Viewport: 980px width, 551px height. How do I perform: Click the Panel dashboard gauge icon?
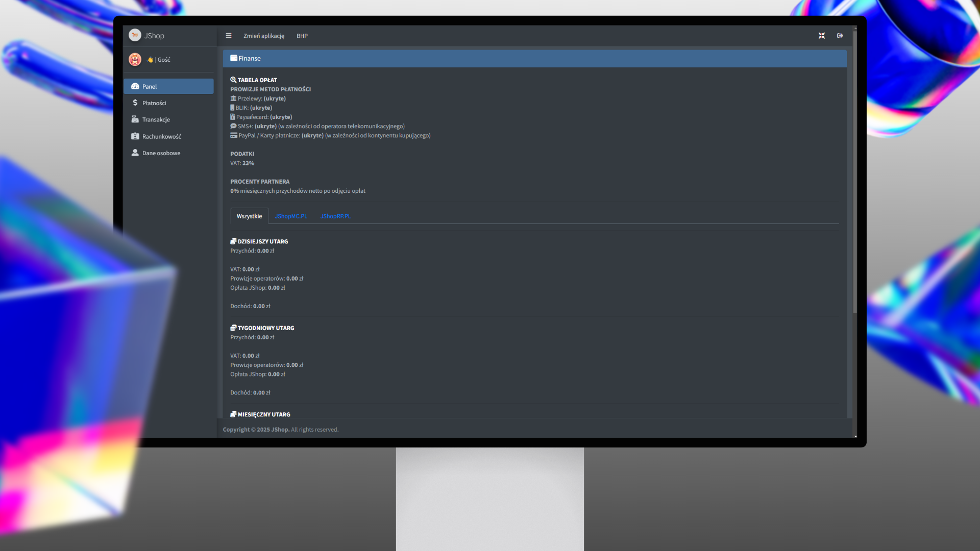(135, 86)
